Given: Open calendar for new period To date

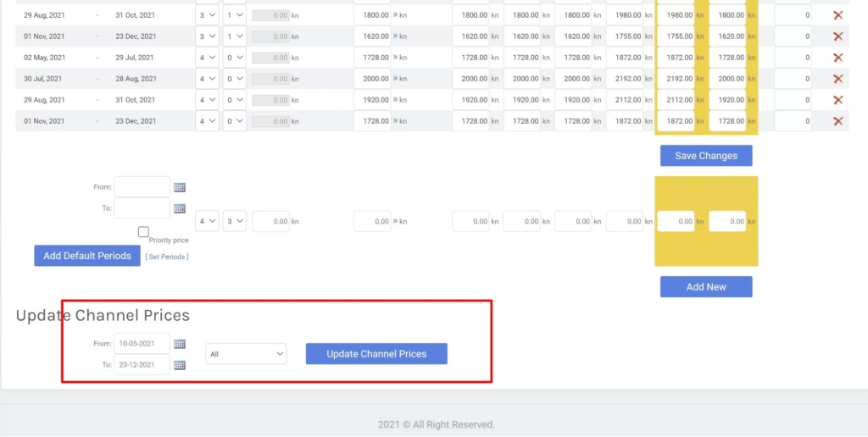Looking at the screenshot, I should [x=180, y=208].
